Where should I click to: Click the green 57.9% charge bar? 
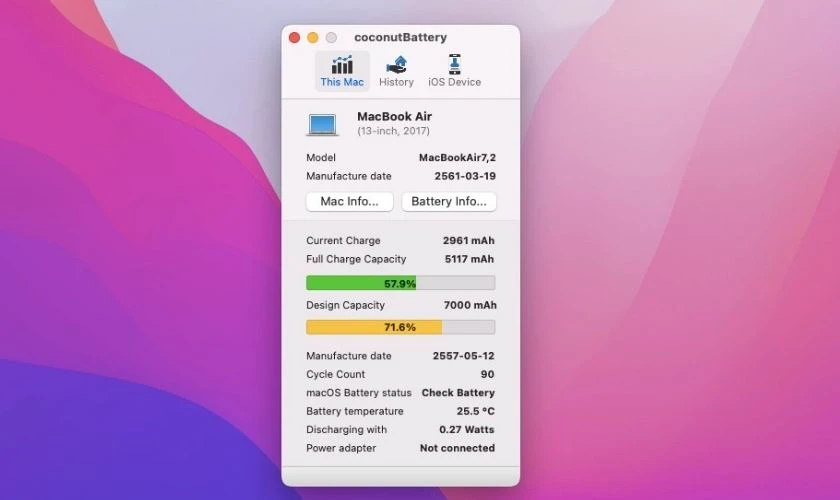[x=401, y=283]
